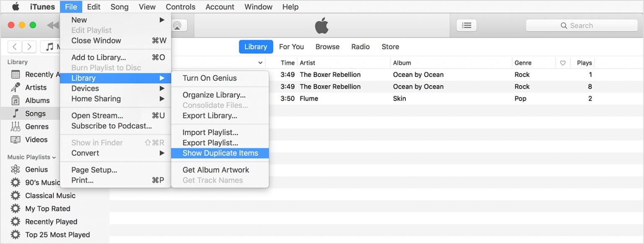Screen dimensions: 644x244
Task: Open Videos in the sidebar
Action: (36, 139)
